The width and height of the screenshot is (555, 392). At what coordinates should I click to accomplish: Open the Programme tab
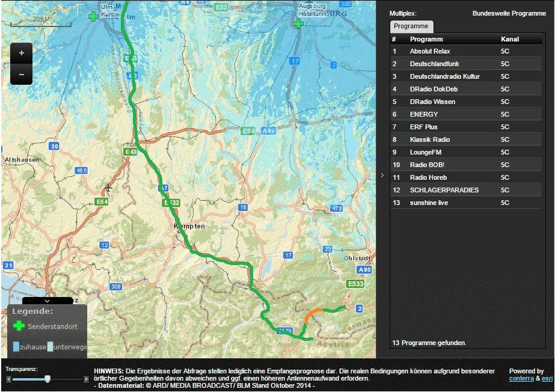(411, 26)
